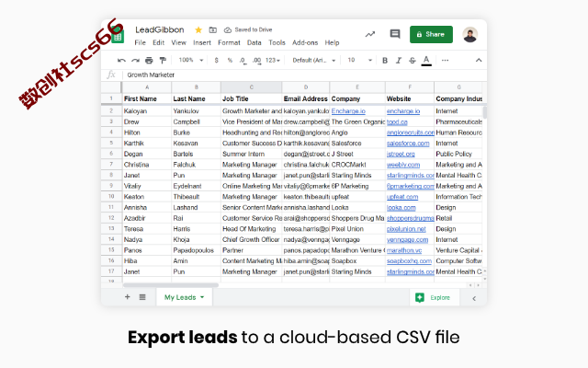
Task: Select the cell "Thibeault"
Action: coord(196,197)
